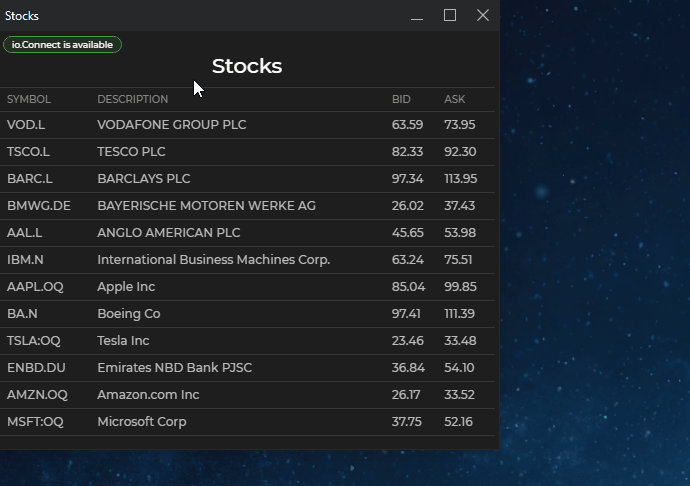Click IBM ask value 75.51
This screenshot has width=690, height=486.
coord(458,259)
